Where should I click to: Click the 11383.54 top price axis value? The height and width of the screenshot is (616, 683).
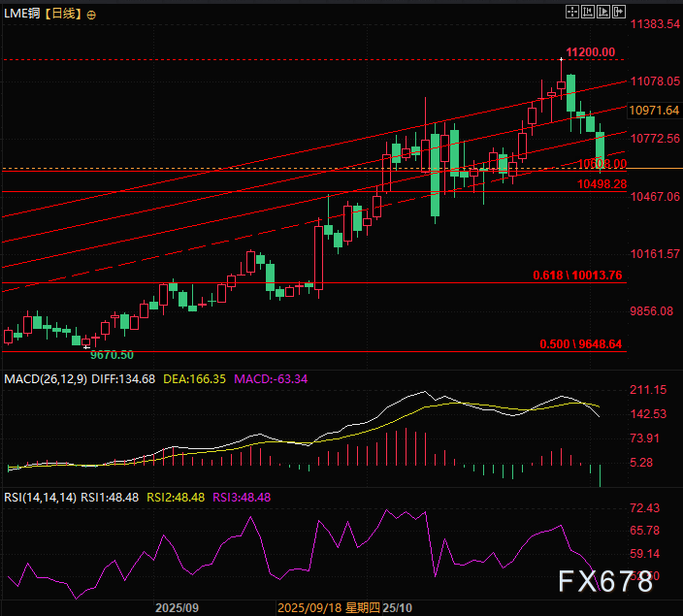(653, 23)
